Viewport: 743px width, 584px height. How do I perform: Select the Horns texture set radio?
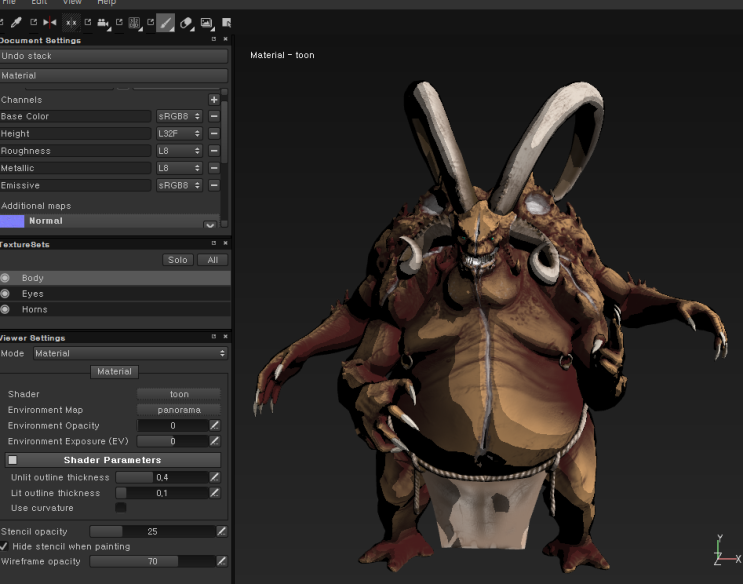tap(5, 310)
